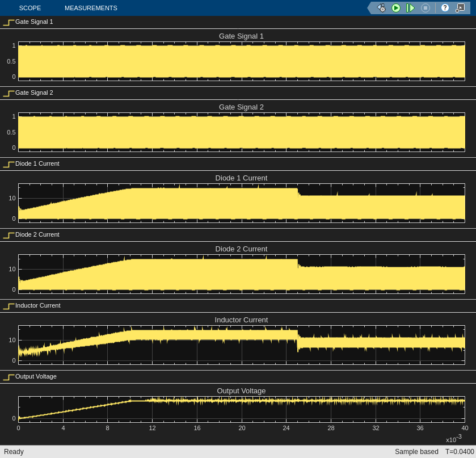This screenshot has height=458, width=476.
Task: Click the x-axis tick label 20
Action: coord(242,428)
